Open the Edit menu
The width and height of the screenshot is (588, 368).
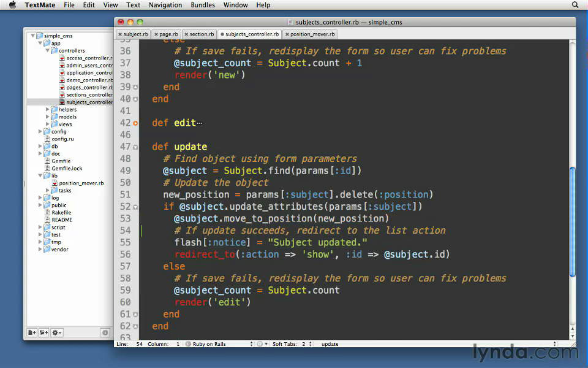click(89, 5)
